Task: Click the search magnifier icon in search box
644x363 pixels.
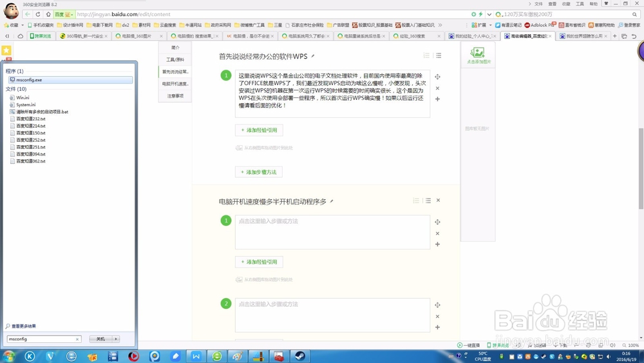Action: (634, 14)
